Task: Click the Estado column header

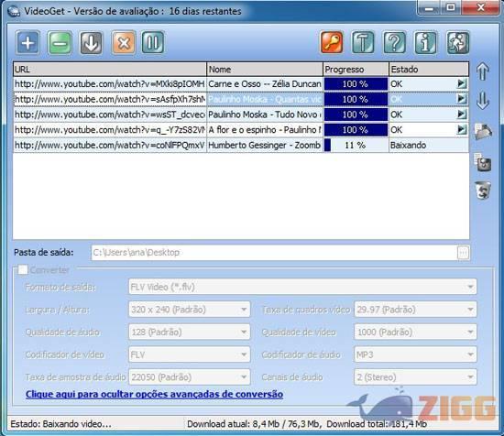Action: click(x=429, y=70)
